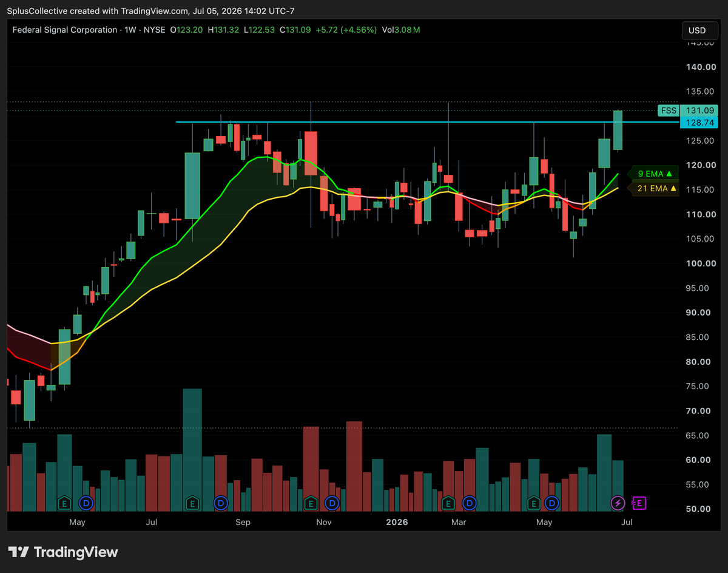
Task: Click the 2026 label on the time axis
Action: [397, 522]
